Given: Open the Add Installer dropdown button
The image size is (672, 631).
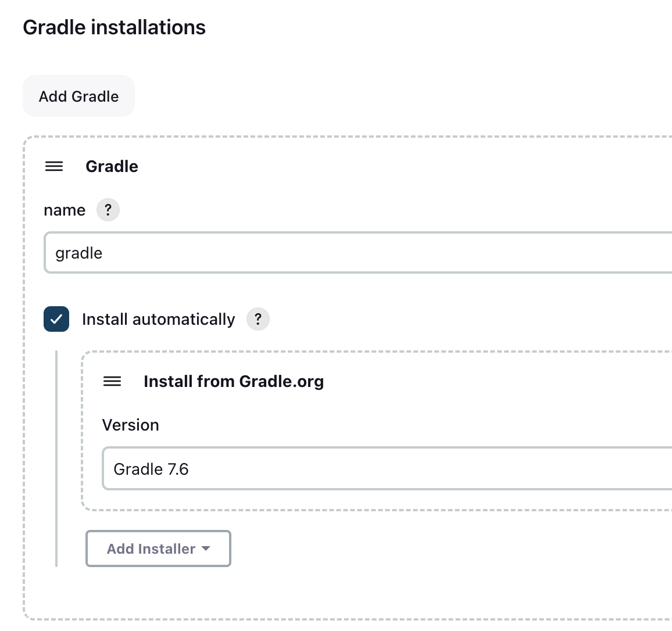Looking at the screenshot, I should (x=158, y=548).
